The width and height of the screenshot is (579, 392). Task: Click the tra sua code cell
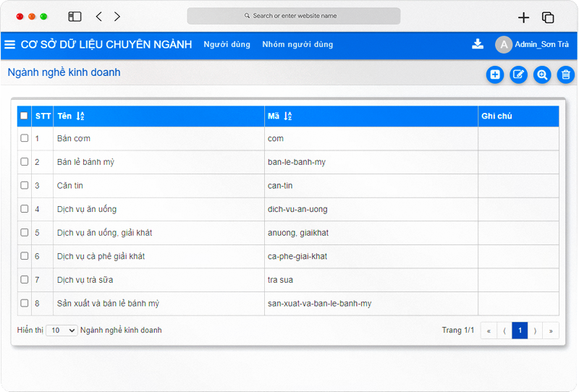pyautogui.click(x=371, y=280)
